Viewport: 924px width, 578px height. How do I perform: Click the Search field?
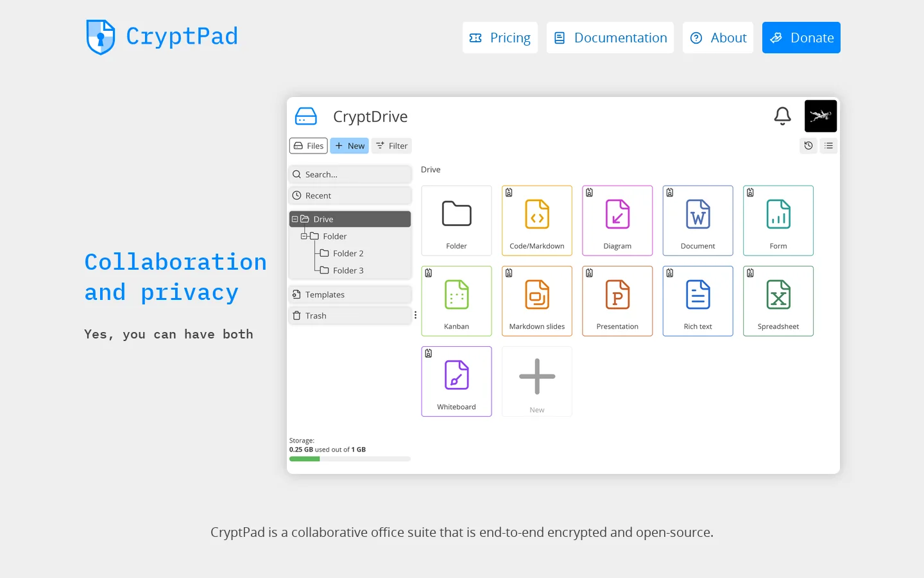pyautogui.click(x=350, y=175)
